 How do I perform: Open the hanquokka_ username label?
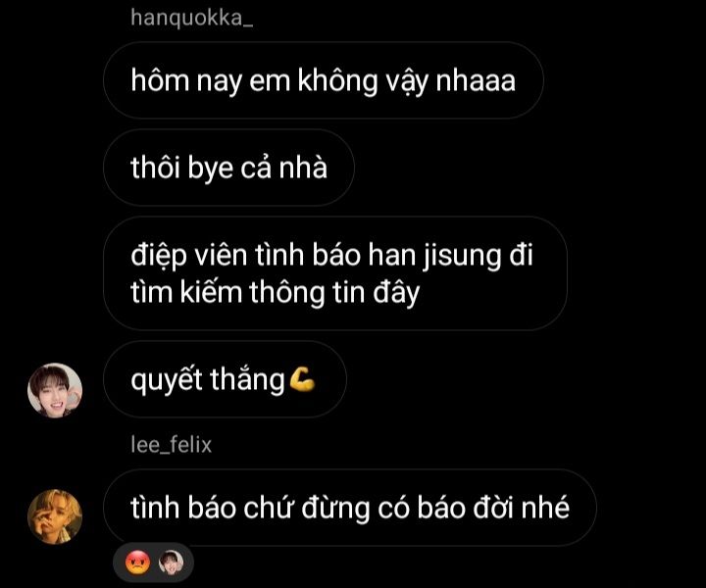point(192,18)
